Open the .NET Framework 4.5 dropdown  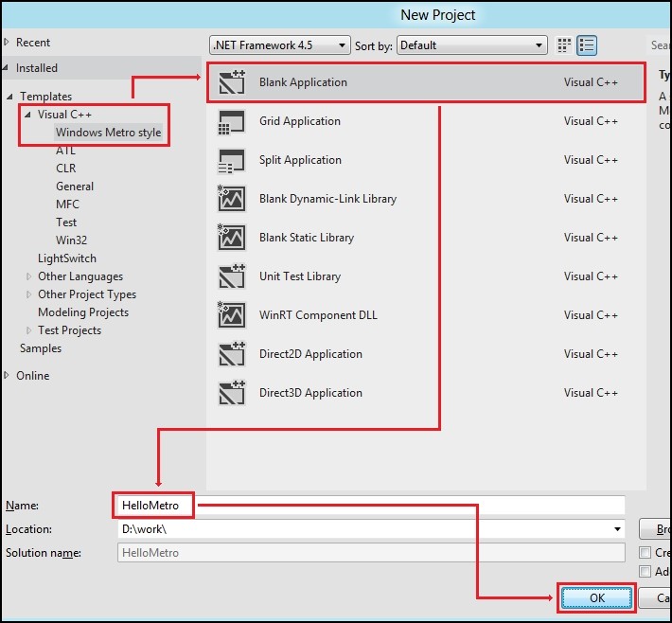tap(279, 45)
